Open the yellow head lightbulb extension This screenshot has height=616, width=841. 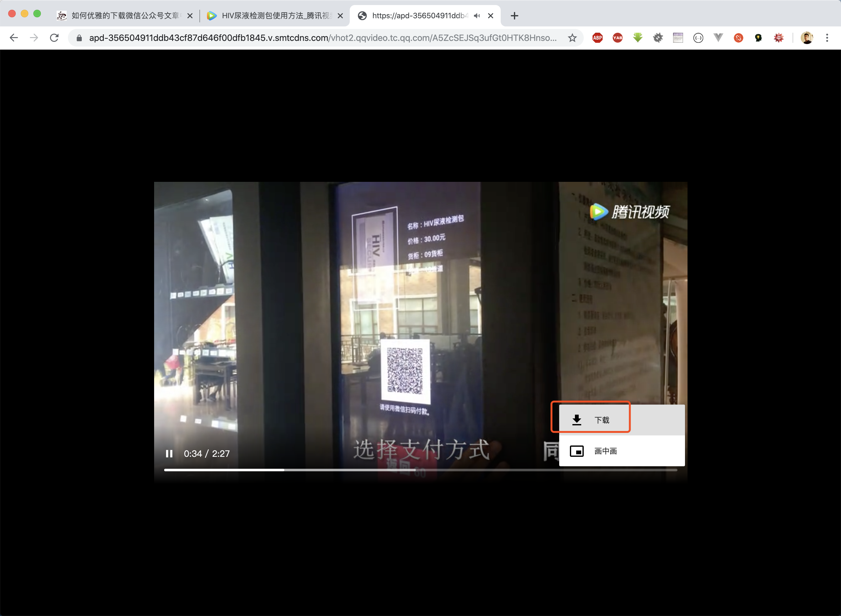point(759,38)
